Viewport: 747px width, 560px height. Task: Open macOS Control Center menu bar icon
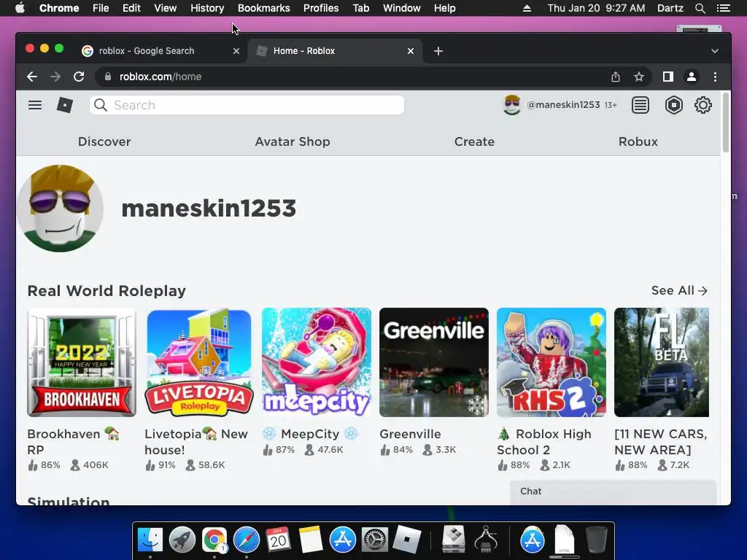tap(723, 8)
